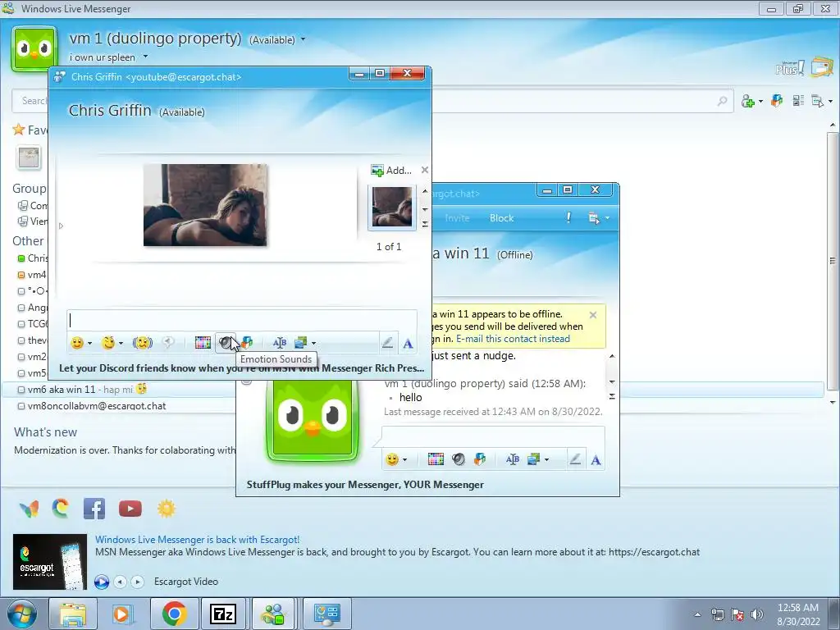The height and width of the screenshot is (630, 840).
Task: Close the photo sharing panel X
Action: tap(425, 170)
